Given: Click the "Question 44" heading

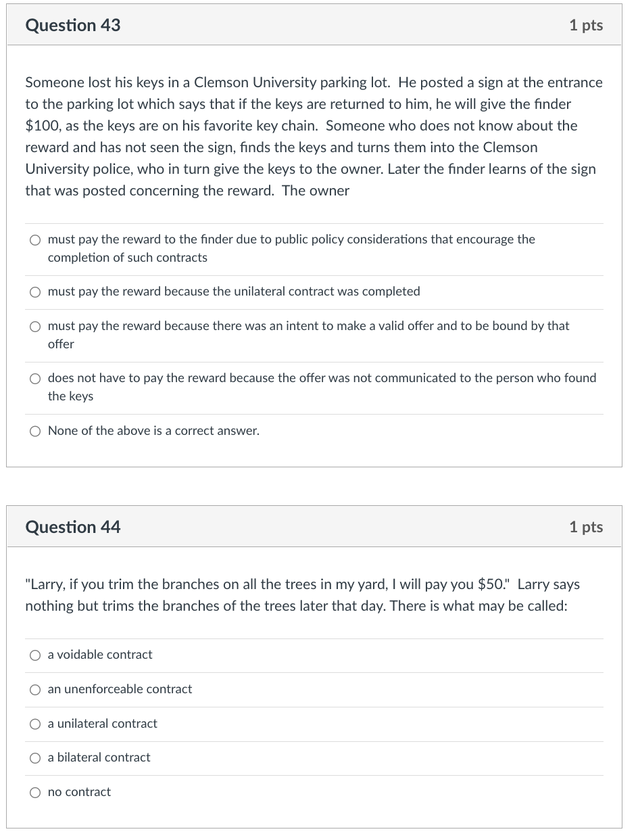Looking at the screenshot, I should 72,527.
